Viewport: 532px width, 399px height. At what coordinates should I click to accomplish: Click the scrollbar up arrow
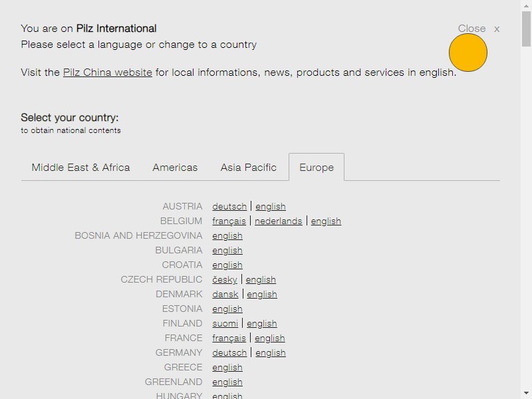526,5
